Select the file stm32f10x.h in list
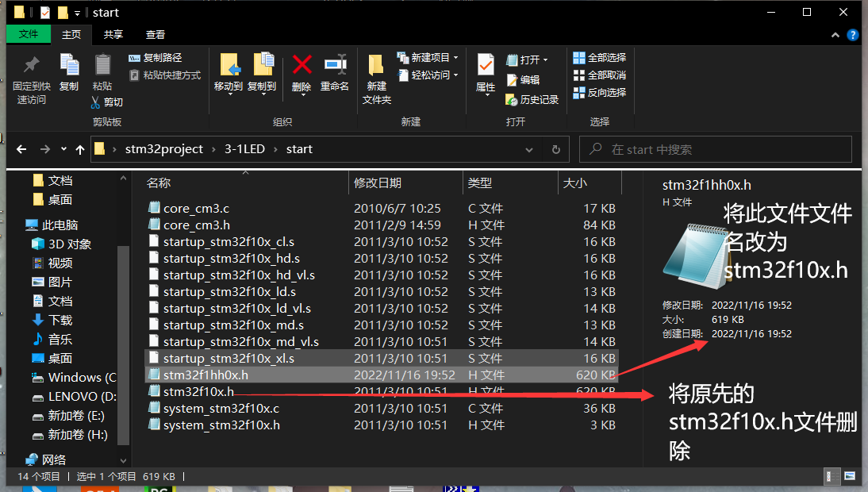The height and width of the screenshot is (492, 868). click(x=198, y=392)
